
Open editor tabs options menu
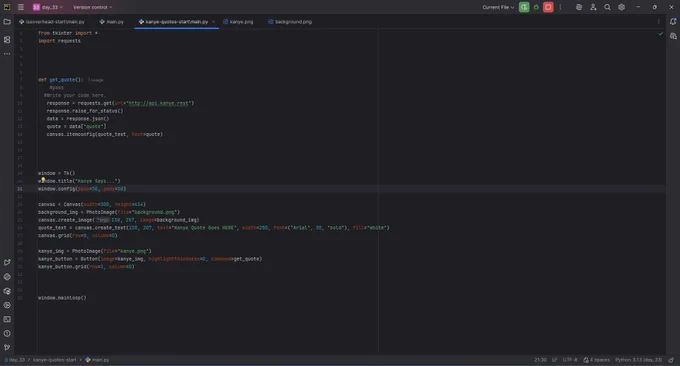(658, 22)
